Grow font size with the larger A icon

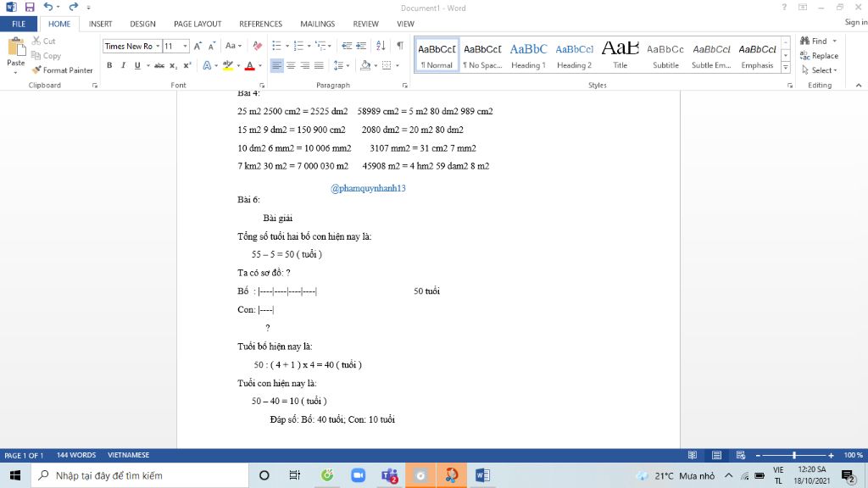click(x=198, y=46)
